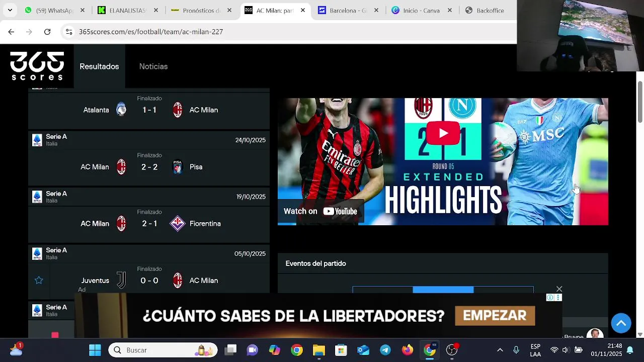
Task: Toggle favorite star on Juventus match
Action: pyautogui.click(x=39, y=280)
